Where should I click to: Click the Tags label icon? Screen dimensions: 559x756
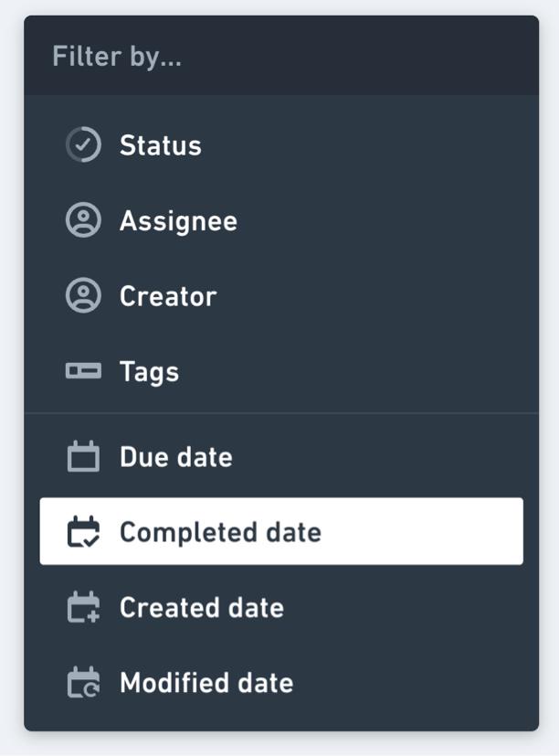coord(83,372)
